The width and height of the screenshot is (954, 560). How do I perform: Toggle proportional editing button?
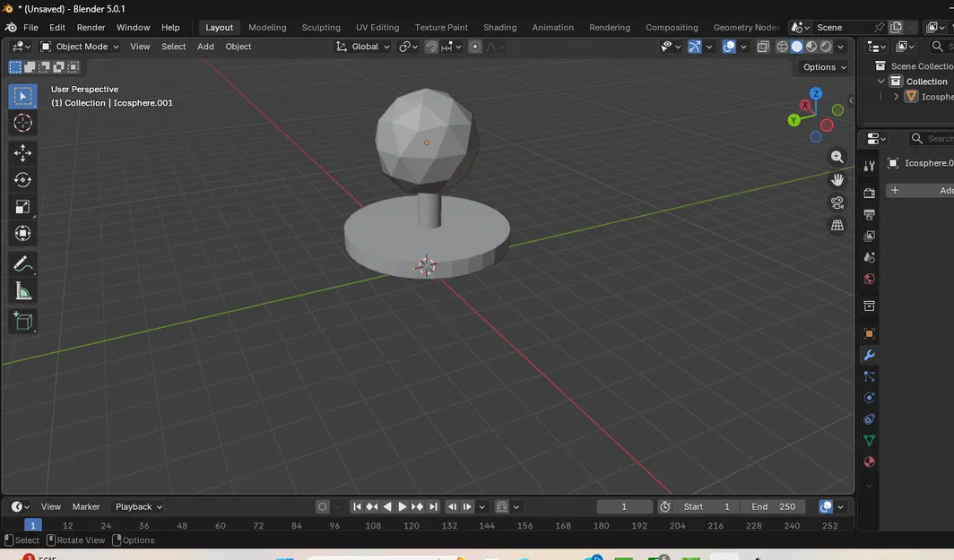(x=475, y=47)
